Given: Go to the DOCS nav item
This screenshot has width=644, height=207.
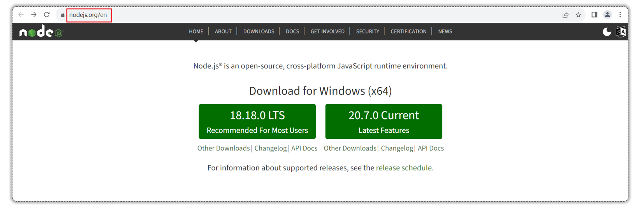Looking at the screenshot, I should click(292, 32).
